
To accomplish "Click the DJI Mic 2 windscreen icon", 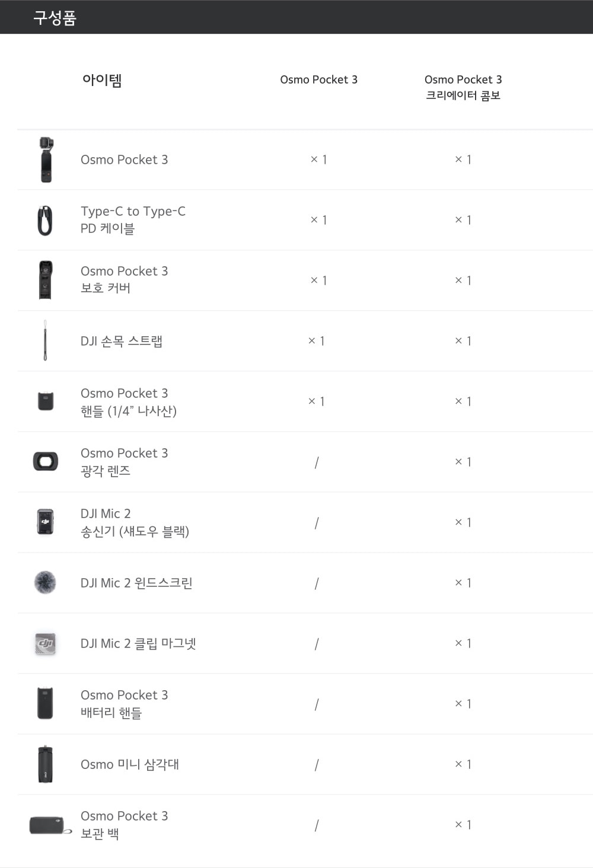I will 45,582.
